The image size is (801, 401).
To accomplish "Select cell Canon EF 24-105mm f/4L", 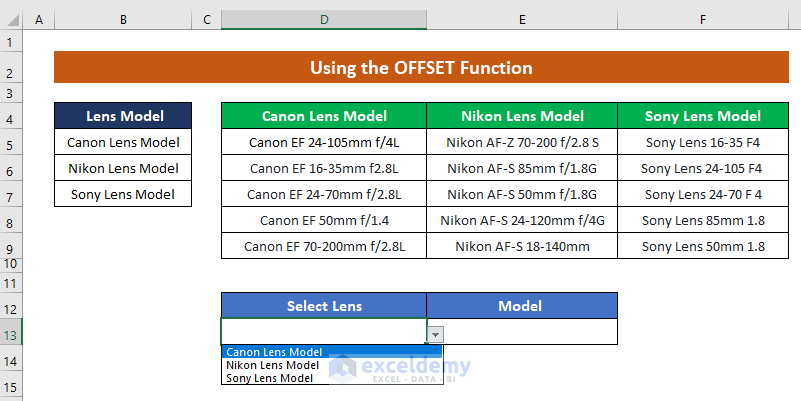I will (x=323, y=143).
